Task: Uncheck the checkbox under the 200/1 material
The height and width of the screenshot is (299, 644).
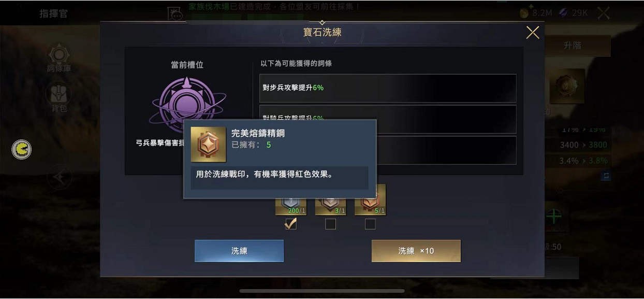Action: [291, 224]
